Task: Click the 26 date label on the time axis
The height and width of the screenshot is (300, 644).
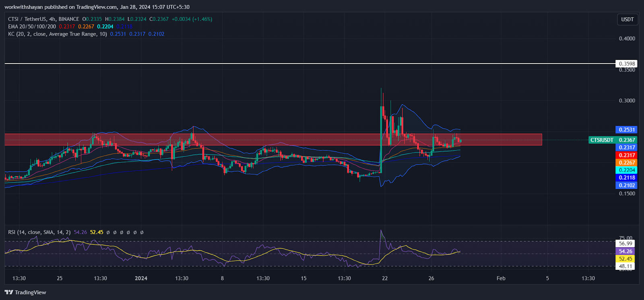Action: click(431, 278)
